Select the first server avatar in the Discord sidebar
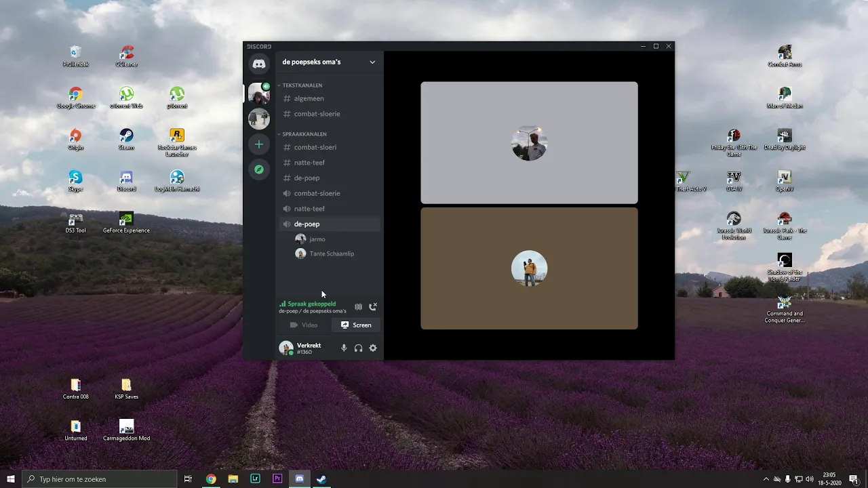 pyautogui.click(x=259, y=93)
